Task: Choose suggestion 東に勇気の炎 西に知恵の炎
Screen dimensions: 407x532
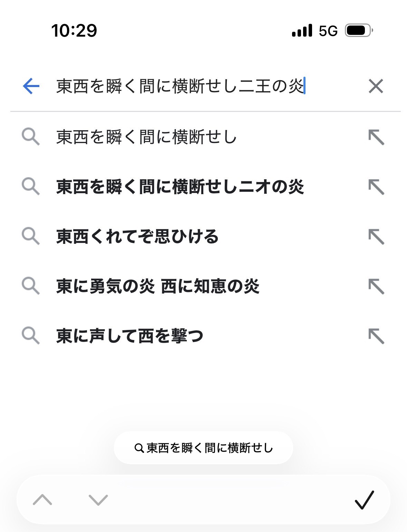Action: click(158, 286)
